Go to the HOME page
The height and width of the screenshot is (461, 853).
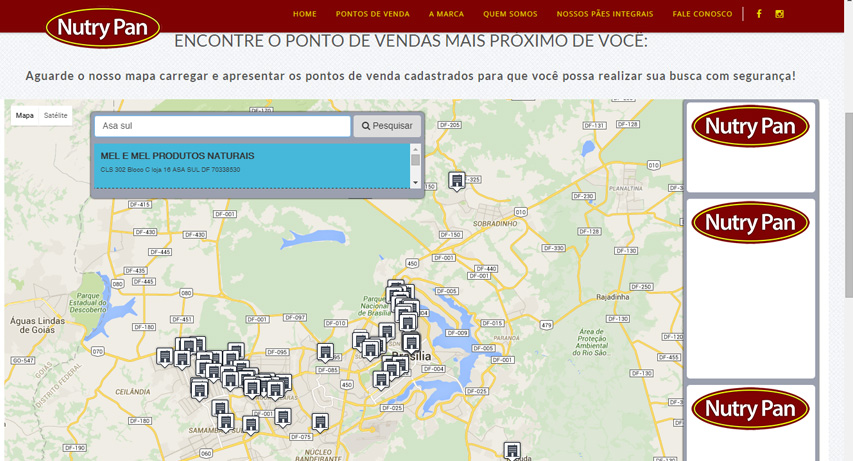tap(305, 14)
